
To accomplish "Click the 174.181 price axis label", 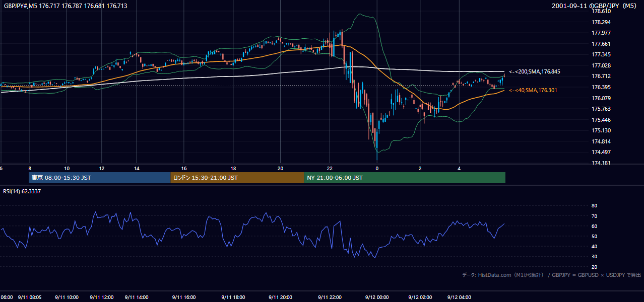I will [x=601, y=163].
